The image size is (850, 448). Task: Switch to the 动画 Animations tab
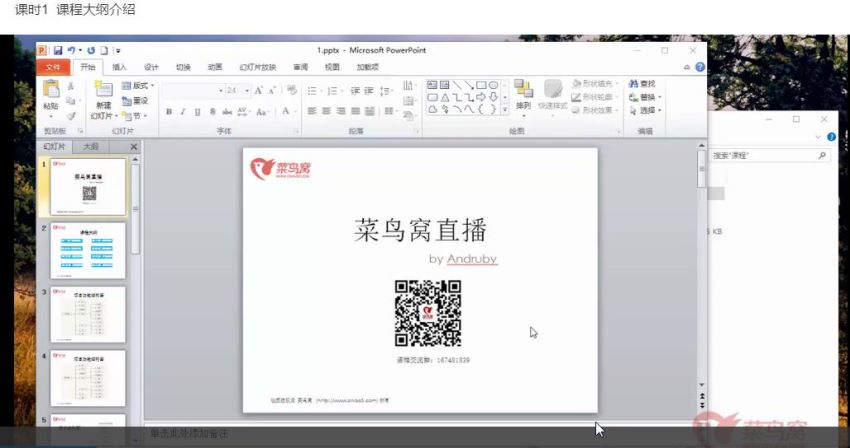(x=215, y=67)
